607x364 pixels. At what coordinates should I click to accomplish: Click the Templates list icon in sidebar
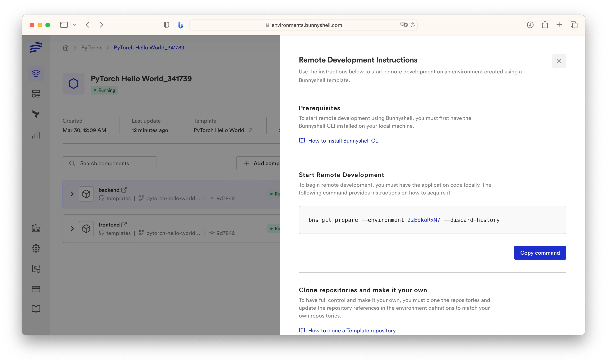coord(36,94)
